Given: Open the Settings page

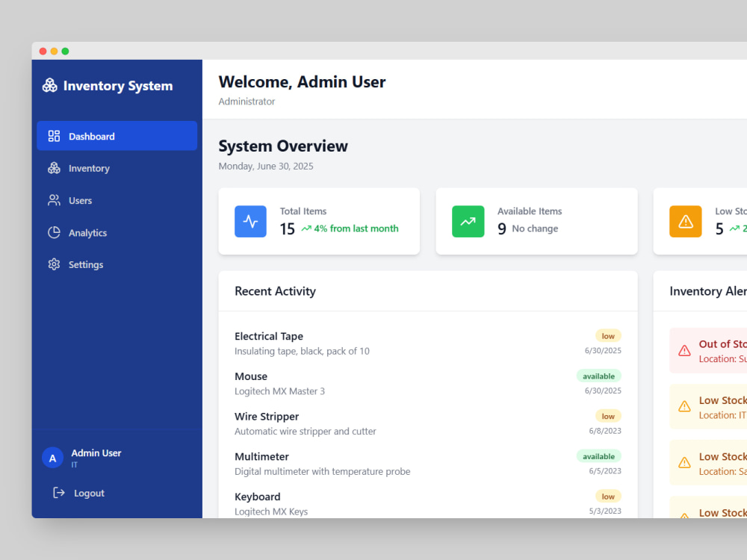Looking at the screenshot, I should pos(117,264).
